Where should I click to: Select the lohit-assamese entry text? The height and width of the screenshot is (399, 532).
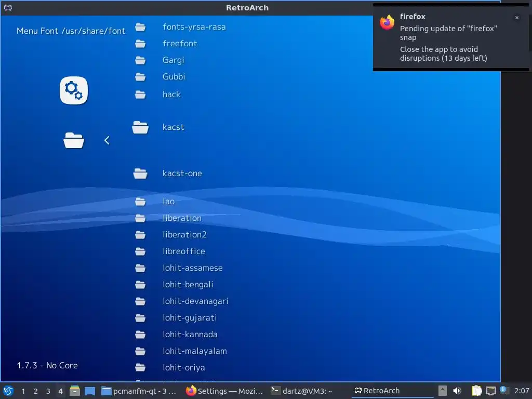click(x=193, y=268)
